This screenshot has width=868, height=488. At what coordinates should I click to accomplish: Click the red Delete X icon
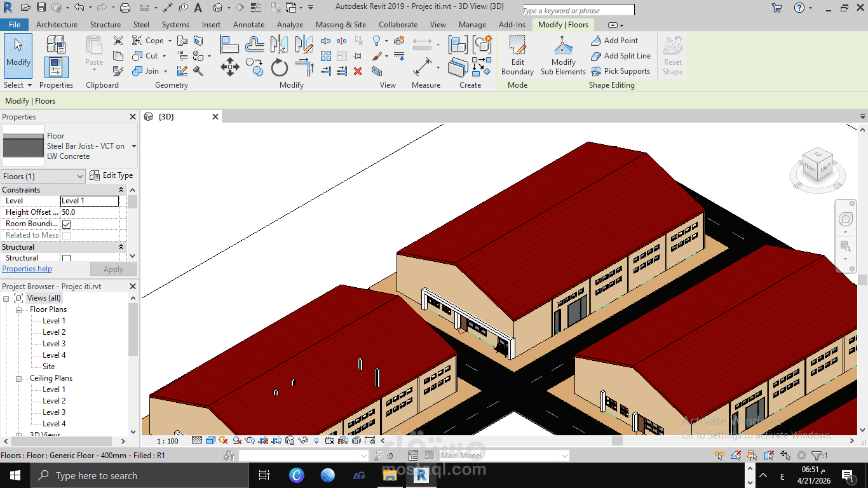tap(358, 71)
